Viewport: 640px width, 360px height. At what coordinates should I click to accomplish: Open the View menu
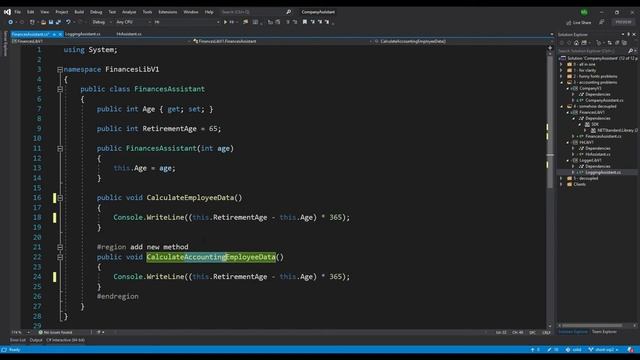(44, 12)
